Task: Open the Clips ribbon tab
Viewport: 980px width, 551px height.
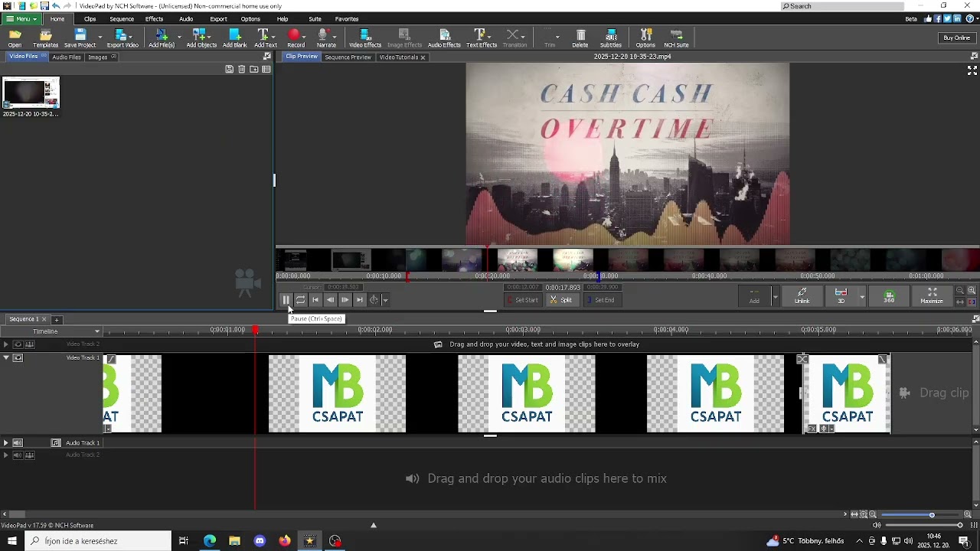Action: [90, 18]
